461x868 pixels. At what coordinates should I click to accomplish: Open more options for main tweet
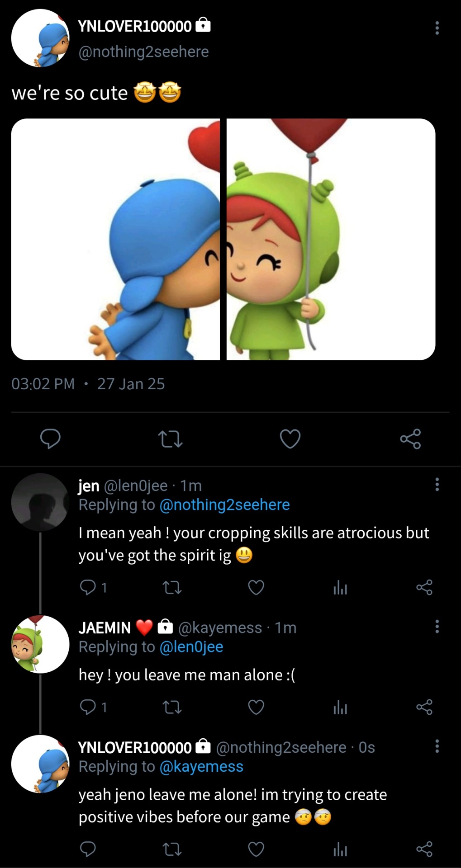coord(437,28)
